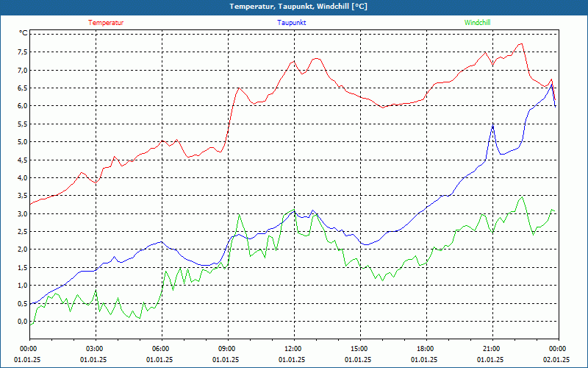This screenshot has width=588, height=368.
Task: Click the 15:00 time axis label
Action: pyautogui.click(x=360, y=349)
